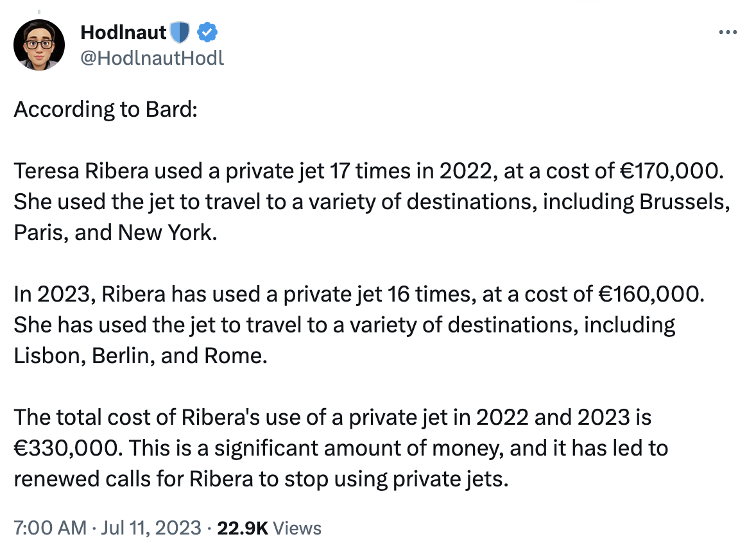Screen dimensions: 756x548
Task: Open Hodlnaut's profile picture avatar
Action: pos(39,44)
